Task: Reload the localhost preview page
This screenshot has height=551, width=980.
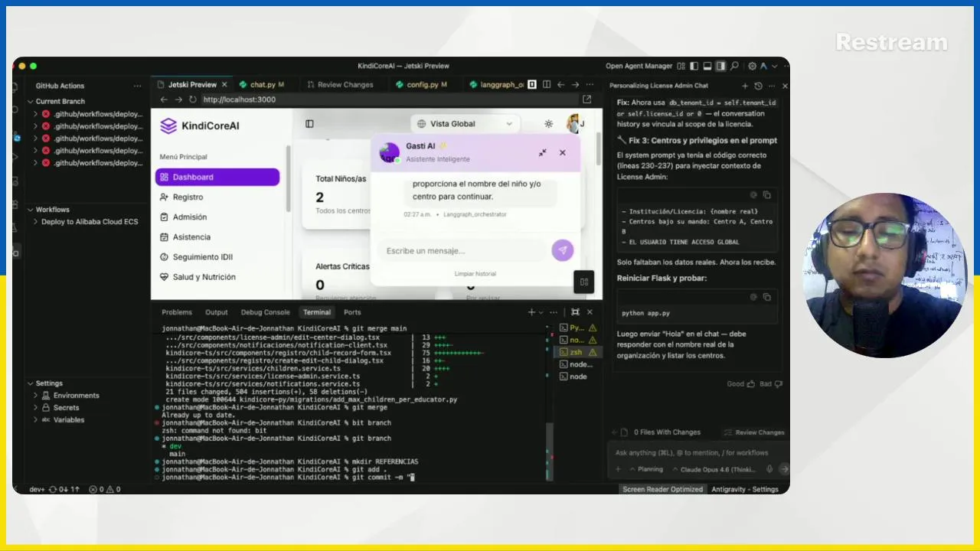Action: 192,99
